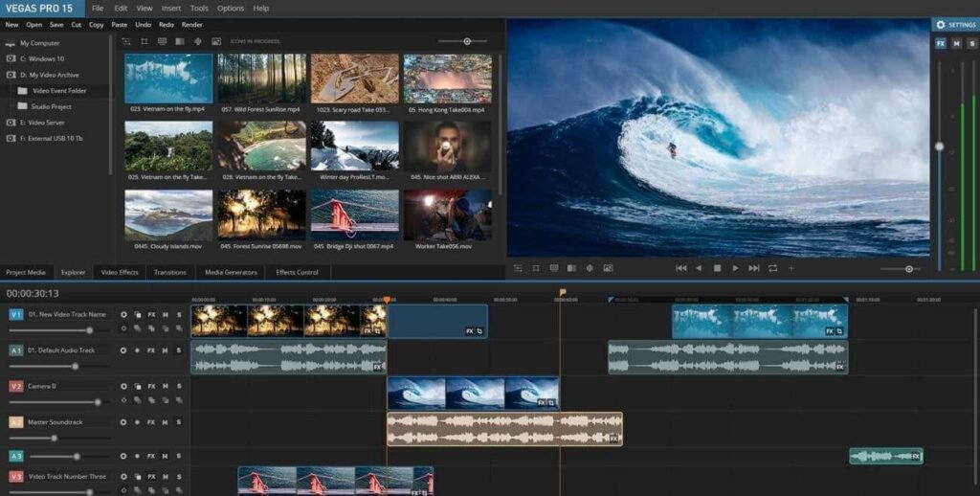
Task: Toggle FX on Default Audio Track
Action: click(151, 350)
